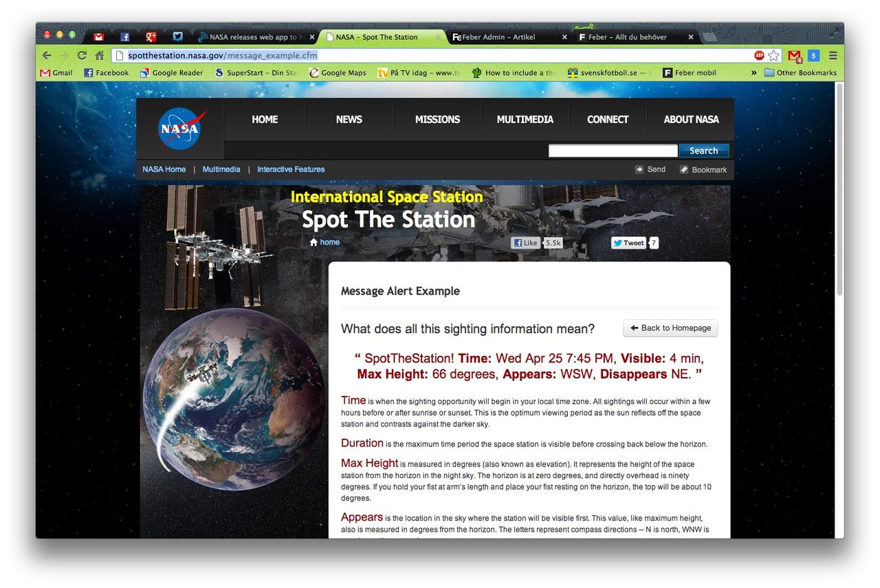Bookmark this page via the star icon
Screen dimensions: 880x588
pos(773,55)
